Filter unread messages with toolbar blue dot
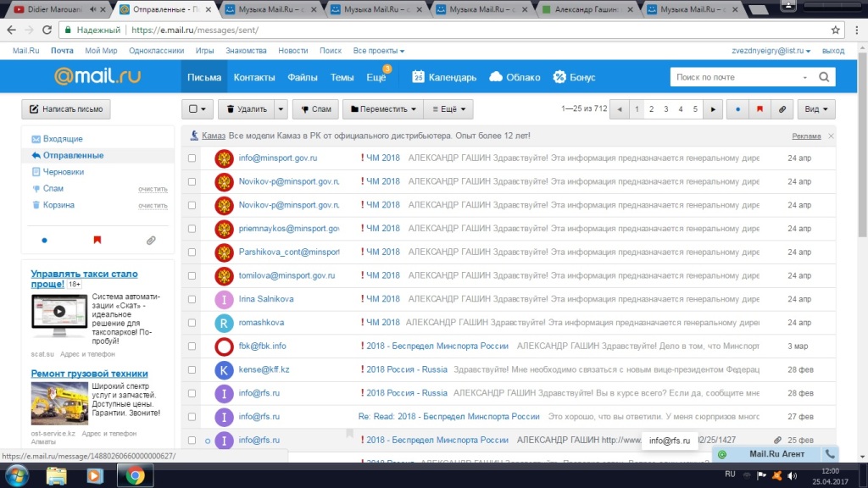This screenshot has width=868, height=488. (737, 109)
